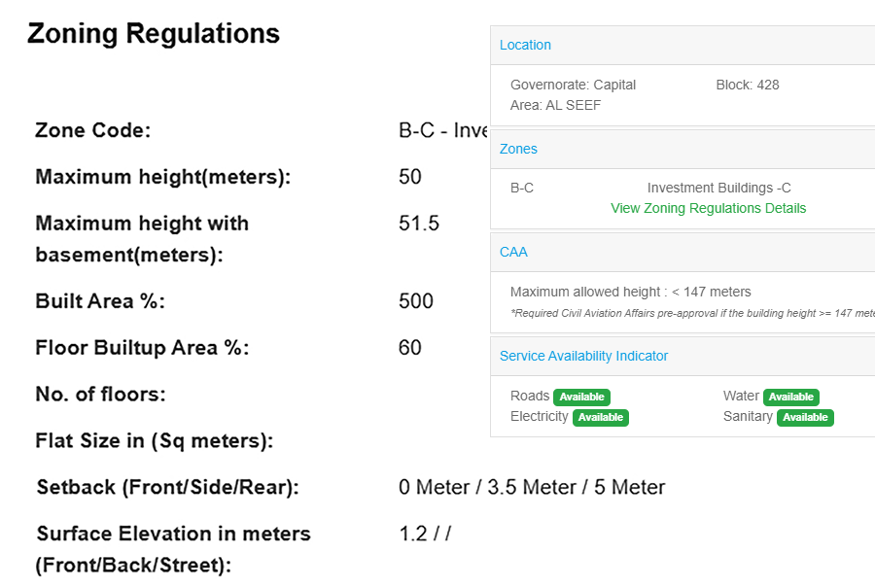The image size is (875, 588).
Task: Click Investment Buildings -C zone name
Action: (719, 188)
